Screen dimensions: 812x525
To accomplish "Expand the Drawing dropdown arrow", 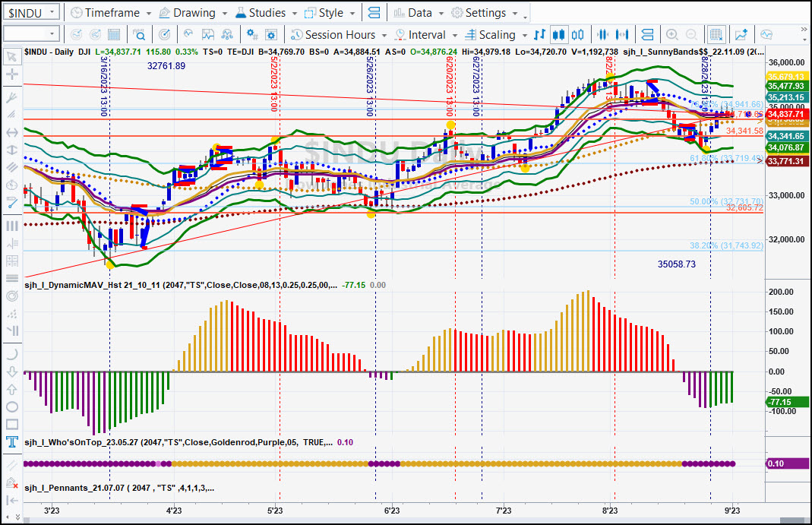I will pyautogui.click(x=225, y=13).
